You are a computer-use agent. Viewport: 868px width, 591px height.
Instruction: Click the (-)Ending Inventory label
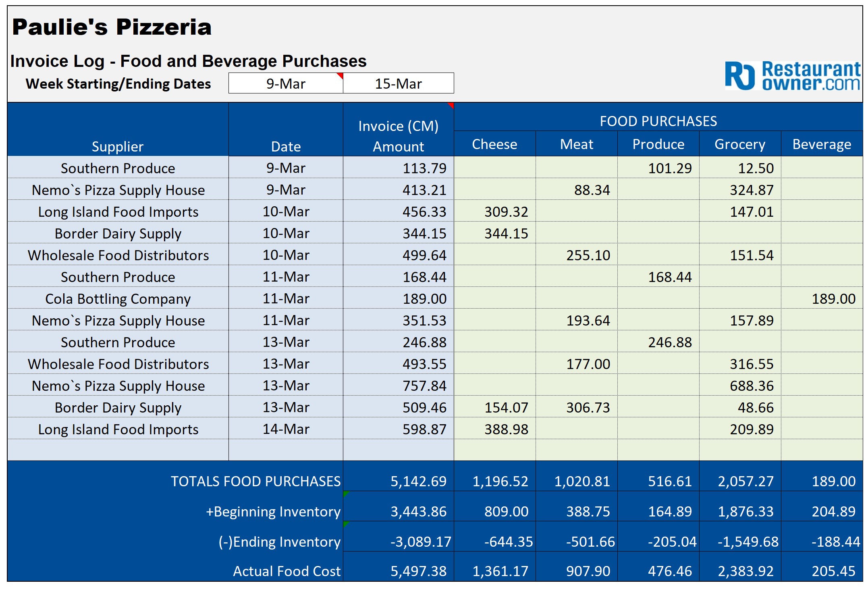tap(279, 541)
